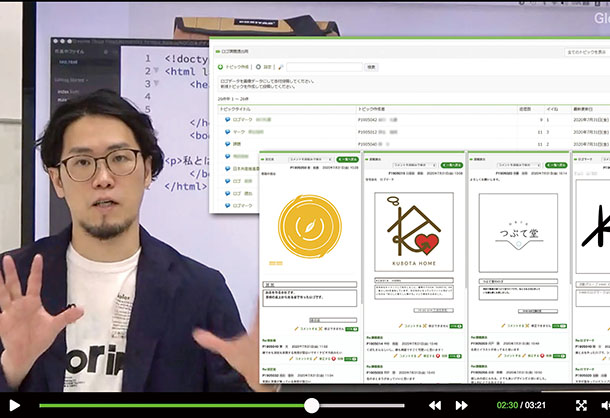
Task: Click the green like button below the KUBOTA HOME post
Action: click(456, 326)
